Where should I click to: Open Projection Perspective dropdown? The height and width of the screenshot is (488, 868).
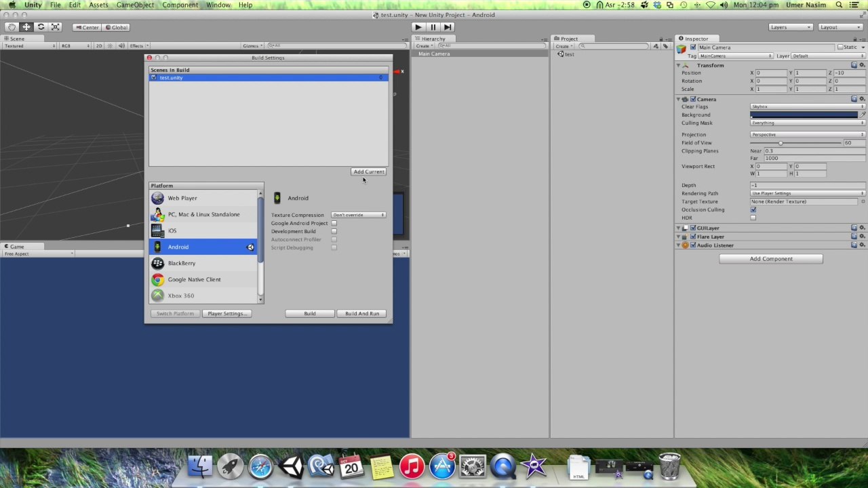pyautogui.click(x=808, y=134)
